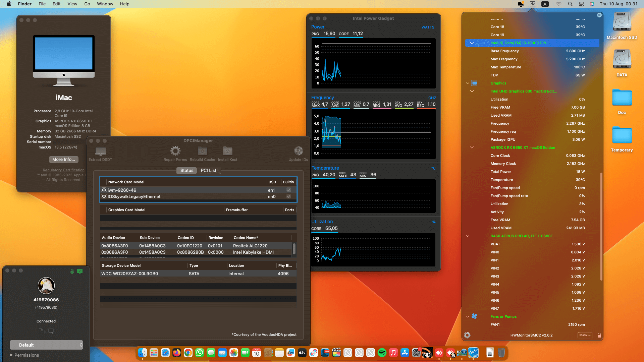
Task: Toggle the eye icon for iwm-9260-46
Action: pyautogui.click(x=104, y=190)
